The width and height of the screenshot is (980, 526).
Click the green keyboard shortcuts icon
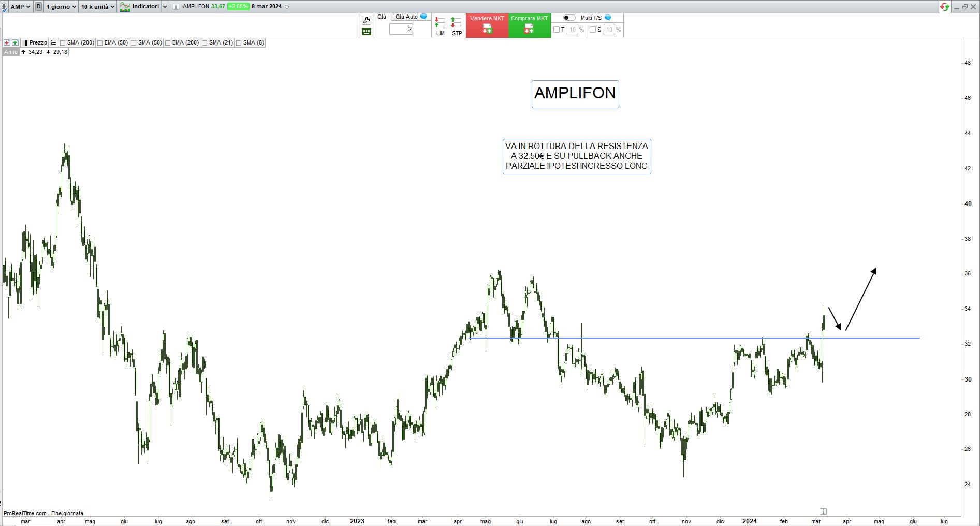point(367,32)
